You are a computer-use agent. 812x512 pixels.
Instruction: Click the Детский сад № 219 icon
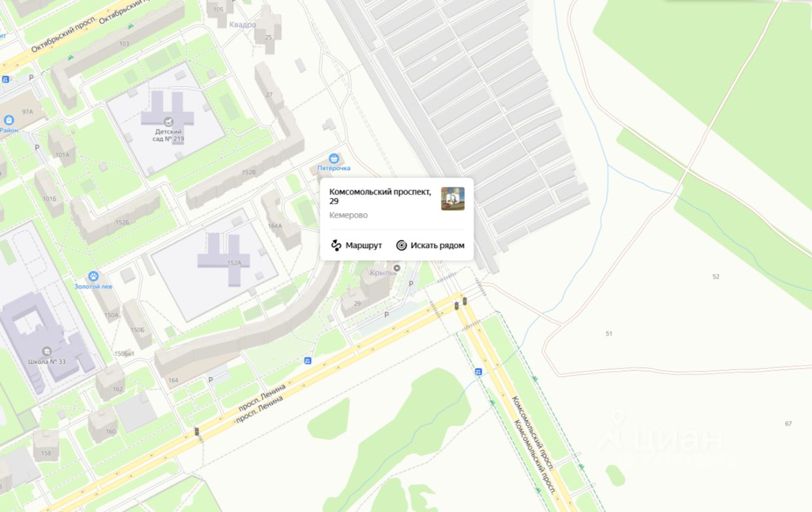pos(167,121)
